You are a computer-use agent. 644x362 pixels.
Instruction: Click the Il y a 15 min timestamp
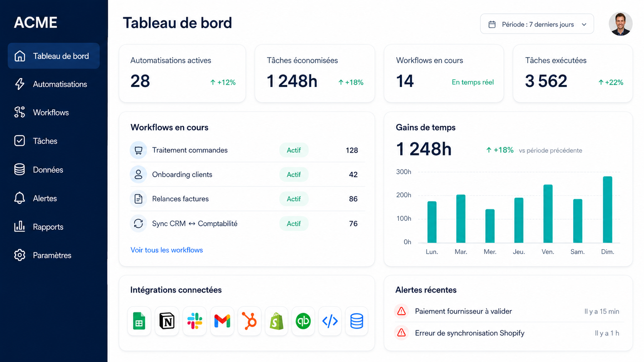click(602, 312)
